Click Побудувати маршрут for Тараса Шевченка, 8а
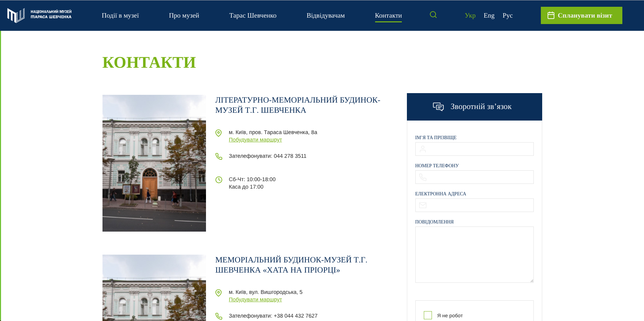Image resolution: width=644 pixels, height=321 pixels. tap(255, 140)
